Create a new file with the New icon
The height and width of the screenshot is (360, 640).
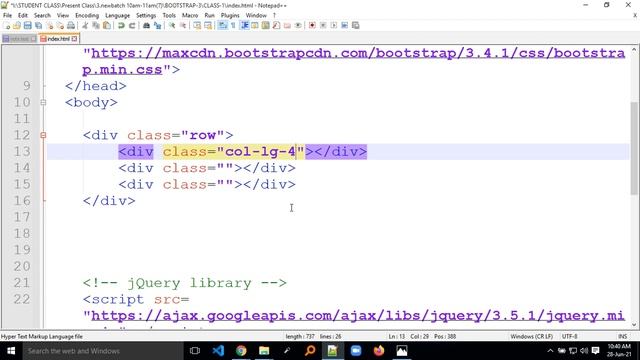click(x=7, y=25)
